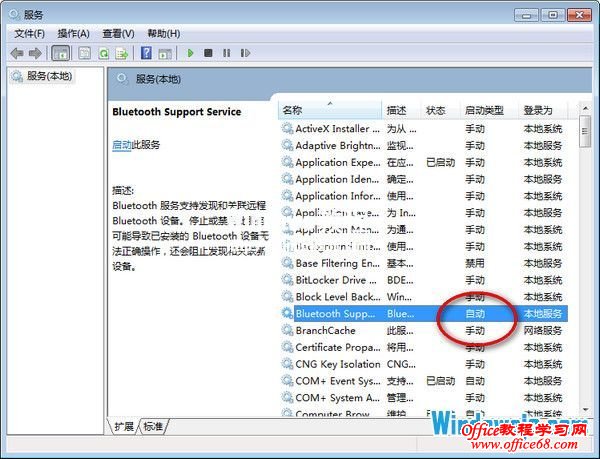
Task: Select the Base Filtering En... service row
Action: click(424, 263)
